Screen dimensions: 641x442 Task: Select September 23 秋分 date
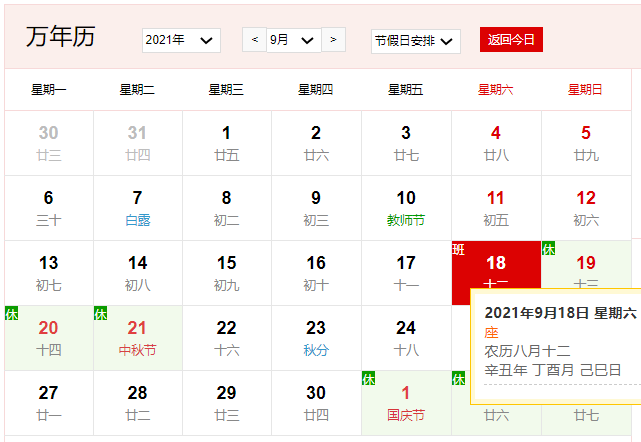[x=316, y=338]
